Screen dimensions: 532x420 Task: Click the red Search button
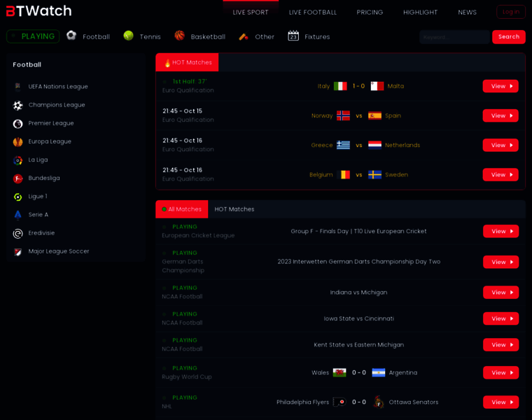509,36
